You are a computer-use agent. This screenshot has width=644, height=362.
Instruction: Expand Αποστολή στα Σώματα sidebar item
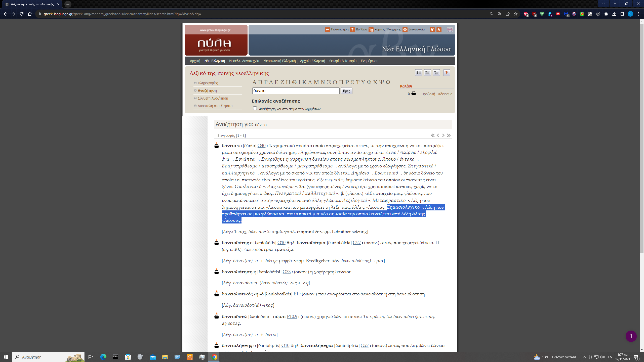tap(215, 106)
